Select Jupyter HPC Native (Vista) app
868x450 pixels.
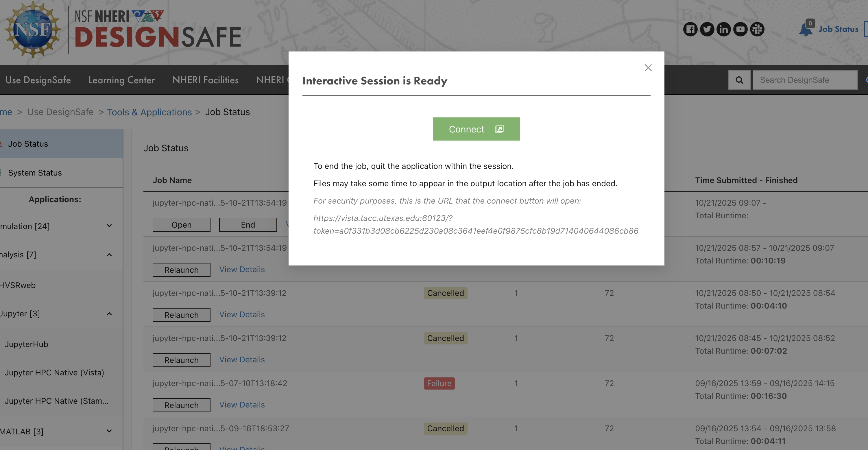(x=54, y=372)
